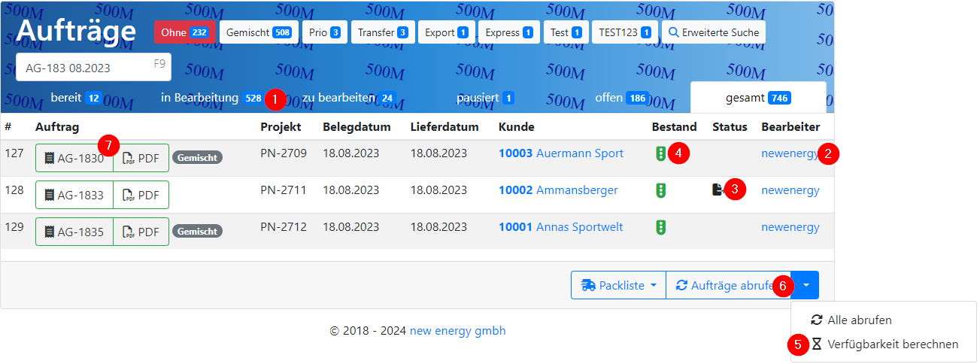This screenshot has width=980, height=364.
Task: Click the stock traffic light icon for Ammansberger
Action: pos(660,191)
